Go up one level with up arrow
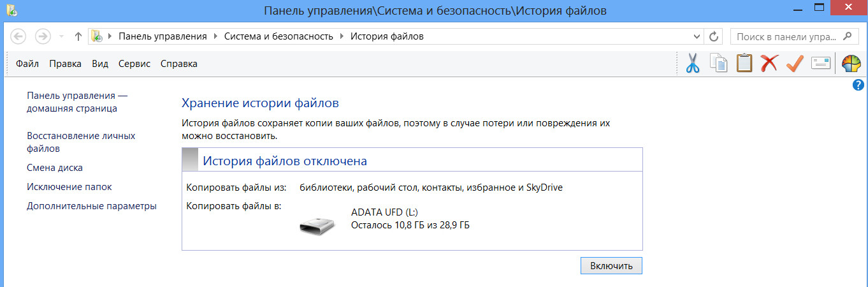This screenshot has height=287, width=868. coord(78,36)
